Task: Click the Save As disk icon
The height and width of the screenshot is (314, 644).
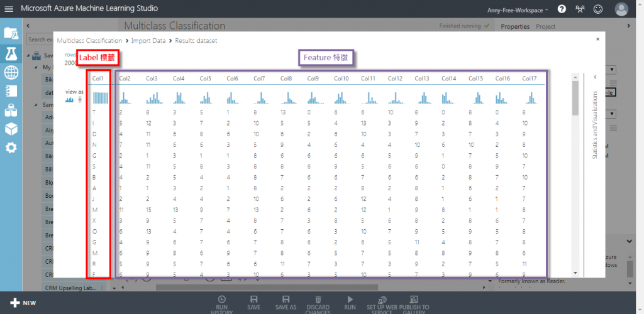Action: coord(286,300)
